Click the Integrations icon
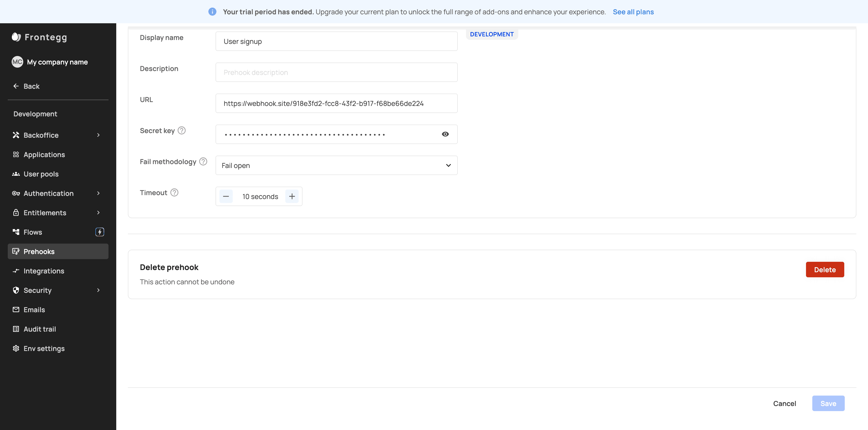The height and width of the screenshot is (430, 868). 16,271
